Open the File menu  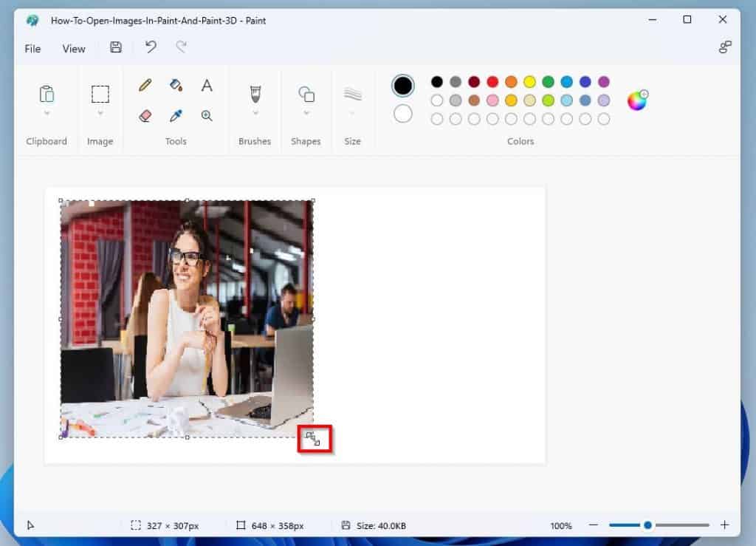pos(32,49)
